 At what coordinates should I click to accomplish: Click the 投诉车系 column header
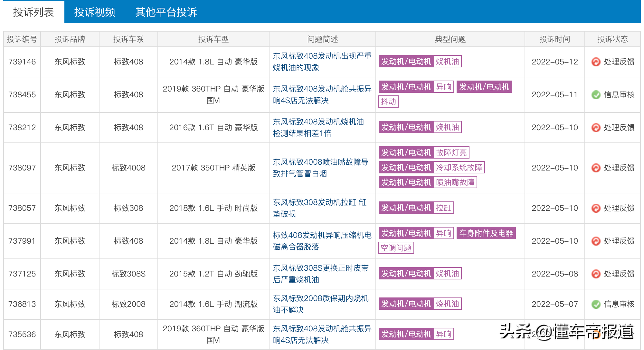click(x=128, y=39)
